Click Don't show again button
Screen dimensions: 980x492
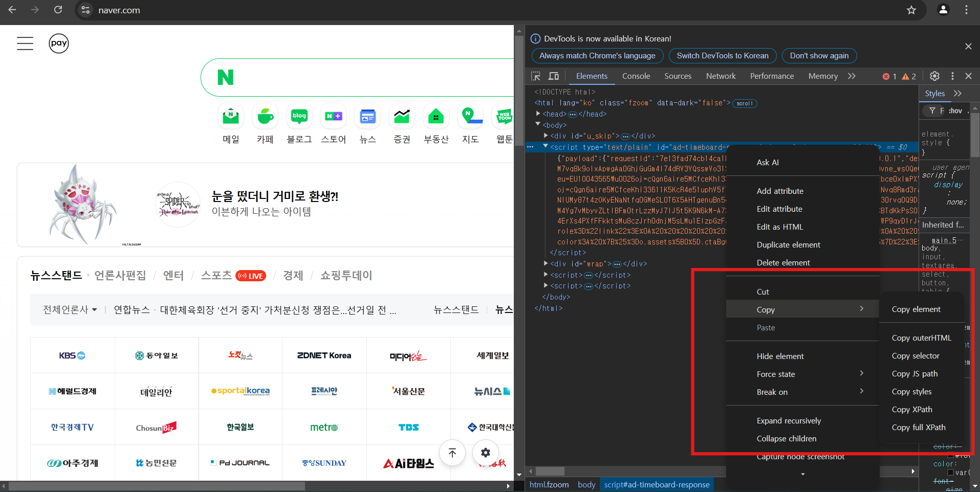coord(819,56)
